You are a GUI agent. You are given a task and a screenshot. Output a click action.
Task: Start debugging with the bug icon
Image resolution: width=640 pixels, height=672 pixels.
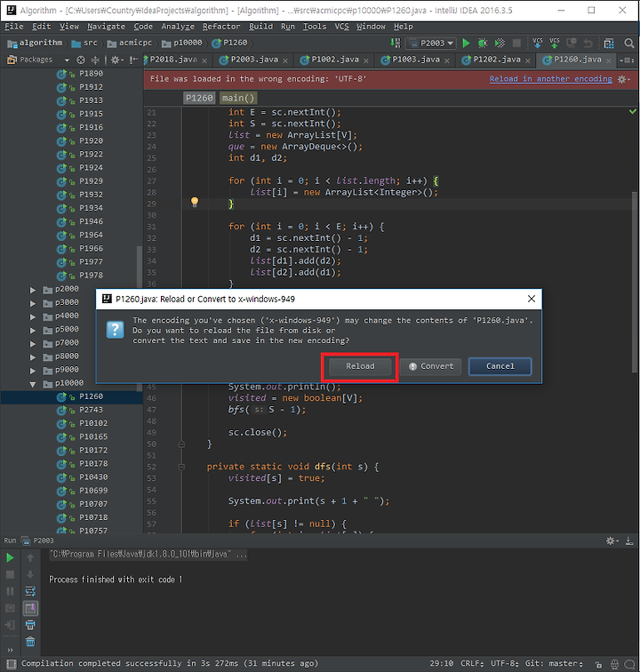483,43
